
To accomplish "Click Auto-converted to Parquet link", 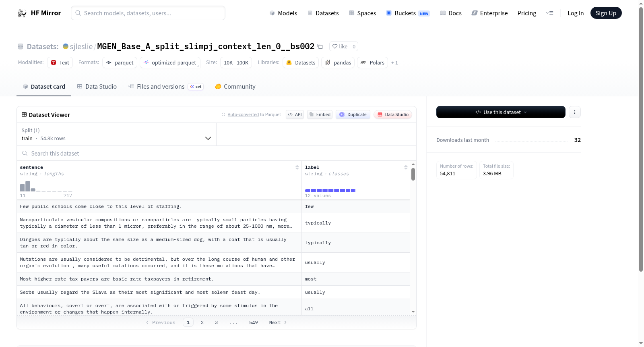I will coord(254,114).
